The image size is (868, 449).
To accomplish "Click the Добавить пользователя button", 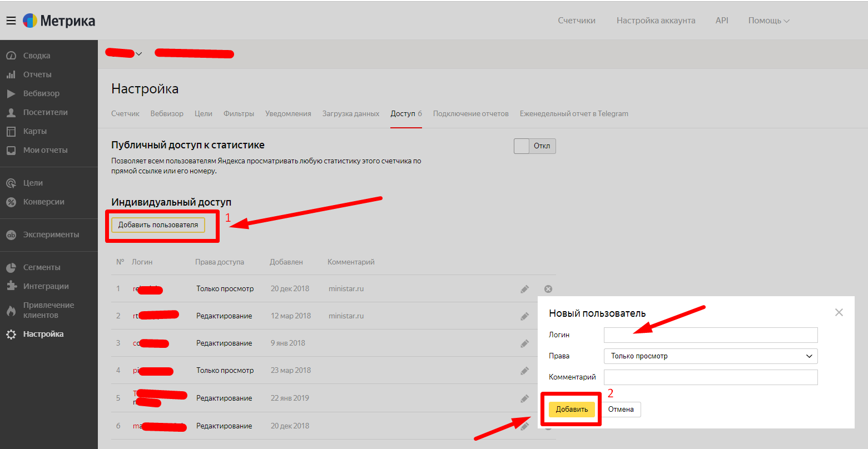I will point(158,225).
